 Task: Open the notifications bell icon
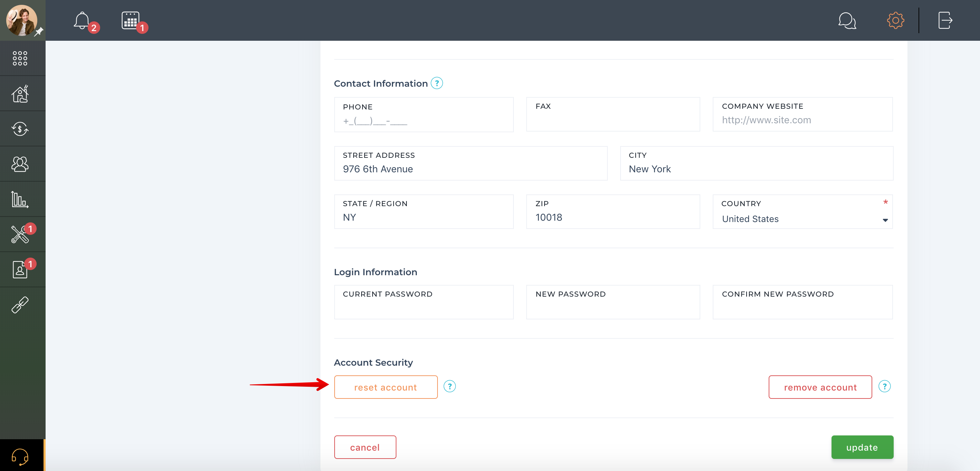point(82,20)
